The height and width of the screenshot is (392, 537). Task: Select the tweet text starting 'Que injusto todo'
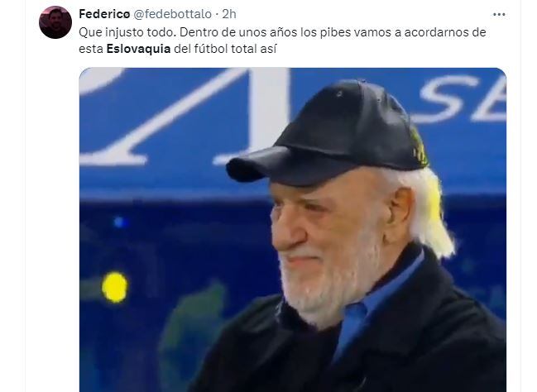282,41
